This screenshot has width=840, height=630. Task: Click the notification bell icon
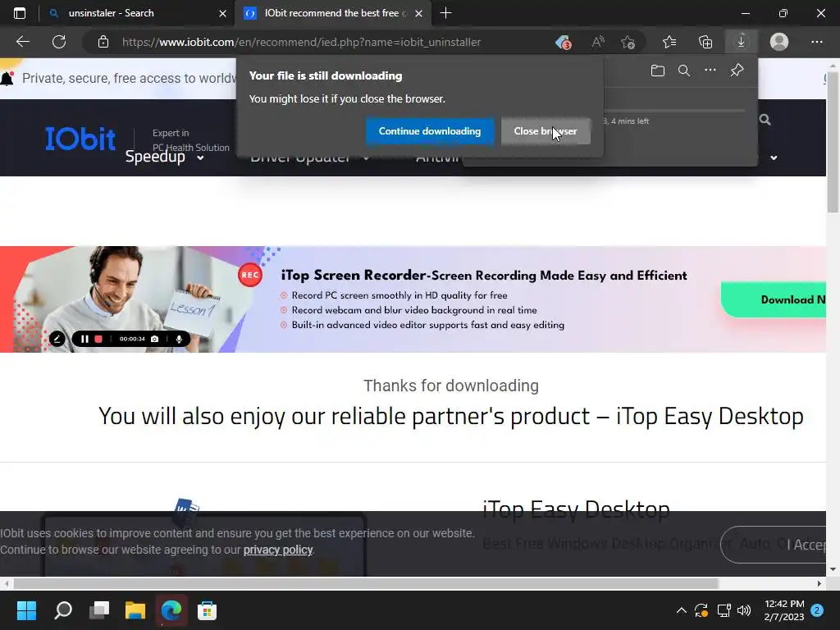tap(7, 78)
